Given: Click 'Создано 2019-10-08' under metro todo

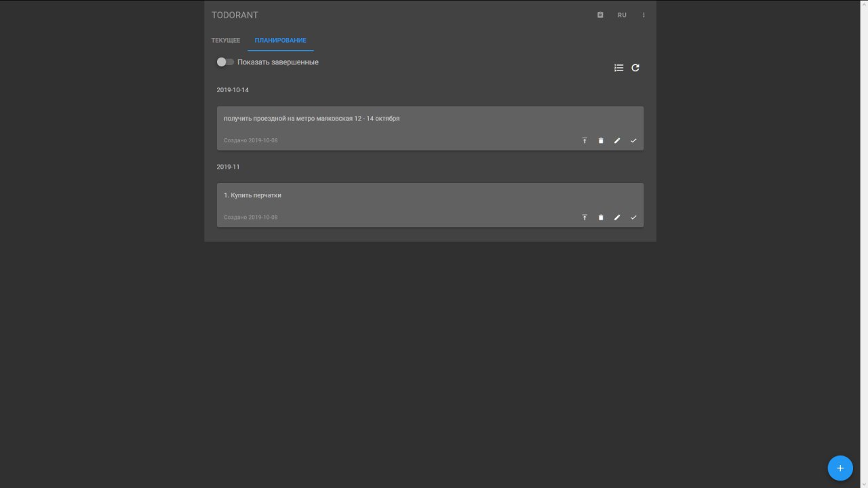Looking at the screenshot, I should pyautogui.click(x=251, y=140).
